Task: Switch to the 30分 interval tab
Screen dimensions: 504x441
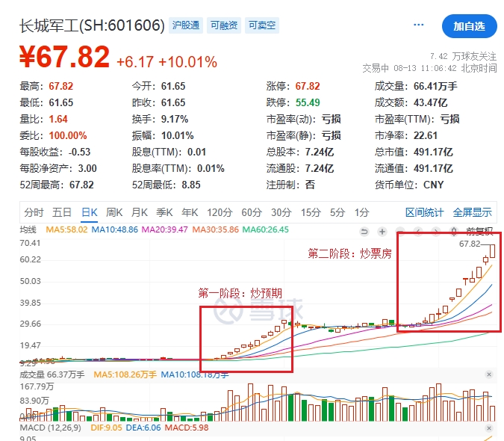Action: point(281,212)
